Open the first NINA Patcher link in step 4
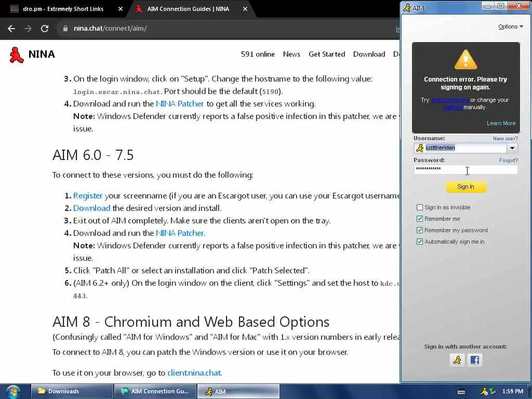The width and height of the screenshot is (532, 399). (179, 104)
